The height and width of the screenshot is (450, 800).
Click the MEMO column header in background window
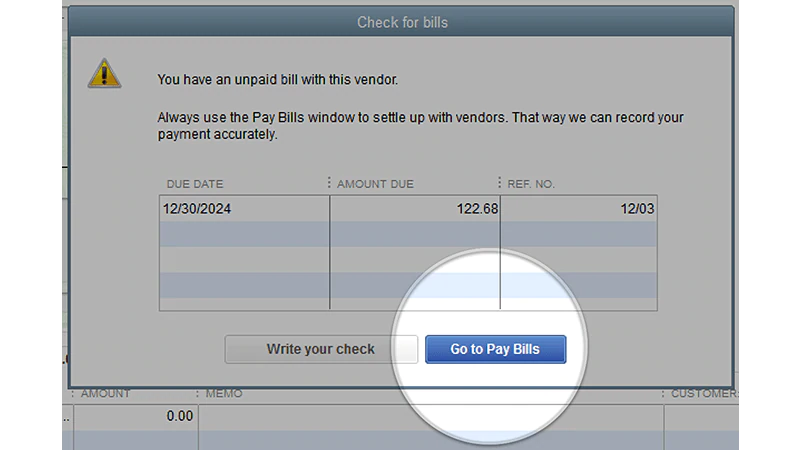[224, 393]
